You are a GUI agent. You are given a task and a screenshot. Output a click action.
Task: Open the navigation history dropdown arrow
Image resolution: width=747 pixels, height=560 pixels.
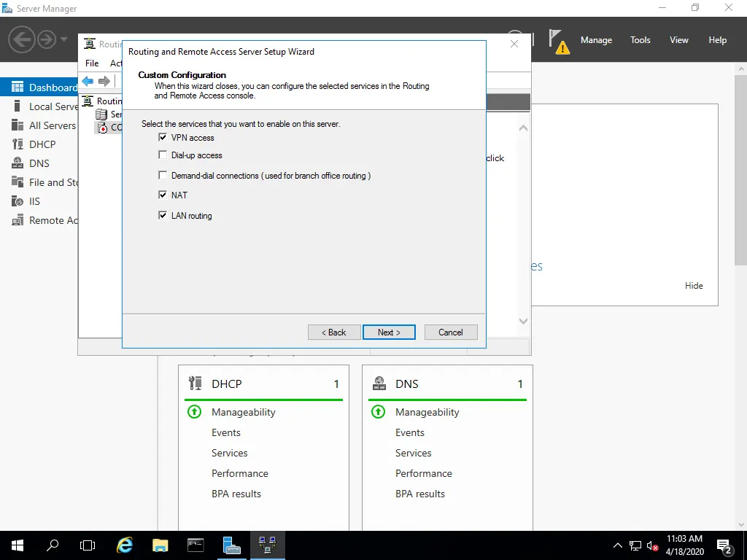tap(64, 39)
